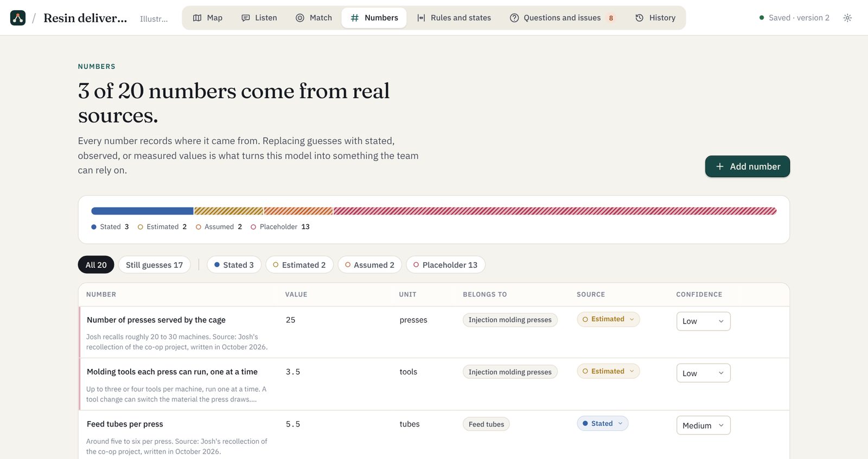Click the yellow Estimated striped bar segment
This screenshot has width=868, height=459.
[229, 211]
